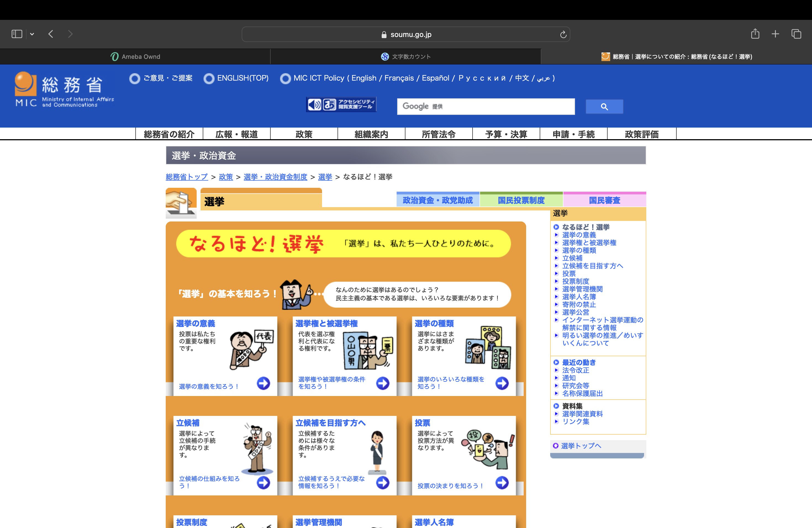The width and height of the screenshot is (812, 528).
Task: Click arrow icon in 選挙の種類 card
Action: [x=502, y=383]
